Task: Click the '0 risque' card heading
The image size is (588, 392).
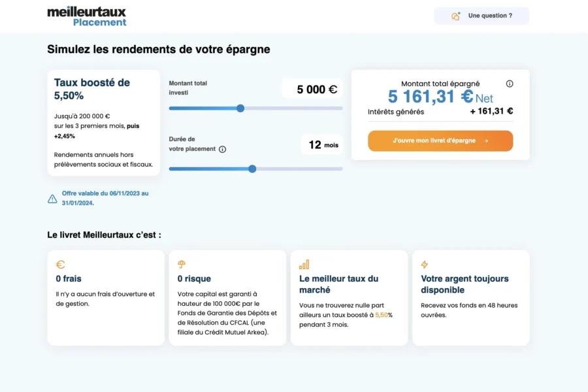Action: [194, 279]
